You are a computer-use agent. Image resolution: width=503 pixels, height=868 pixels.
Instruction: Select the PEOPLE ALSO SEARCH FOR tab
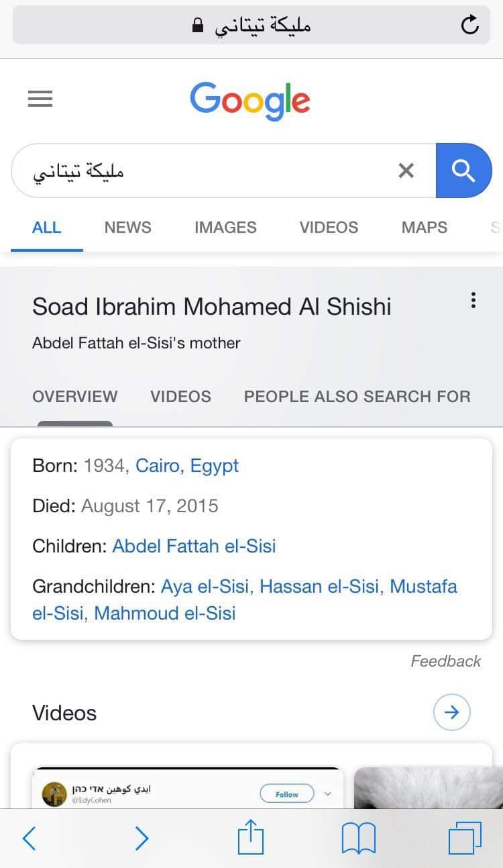click(x=357, y=397)
